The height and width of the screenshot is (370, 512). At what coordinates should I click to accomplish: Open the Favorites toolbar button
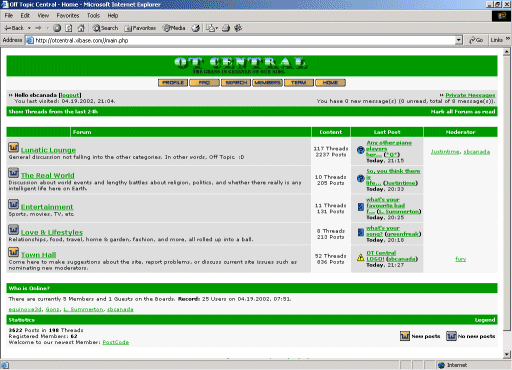click(x=140, y=28)
